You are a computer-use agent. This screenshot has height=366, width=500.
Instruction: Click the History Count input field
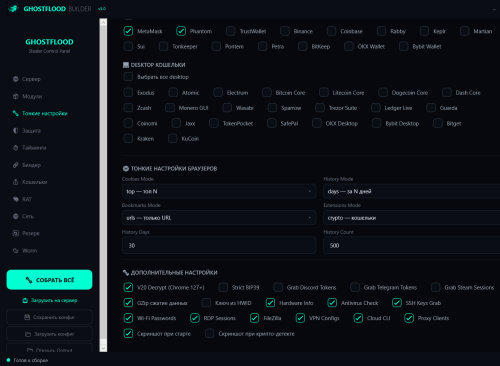coord(412,245)
